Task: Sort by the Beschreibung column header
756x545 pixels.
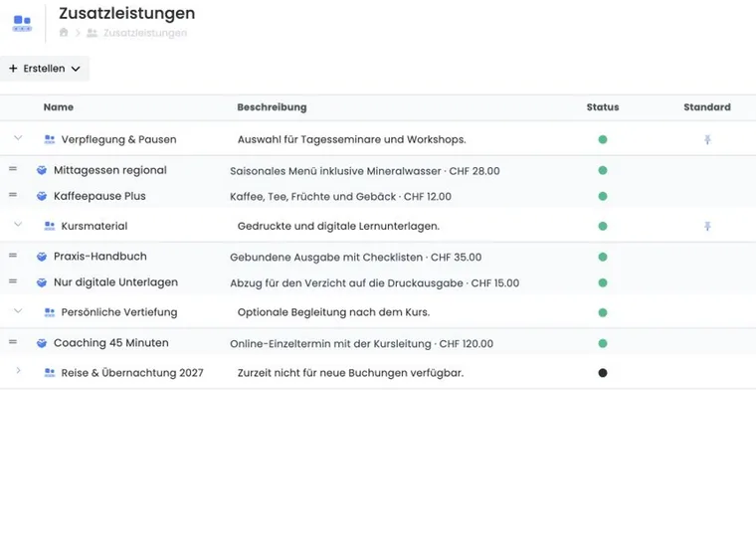Action: (x=272, y=107)
